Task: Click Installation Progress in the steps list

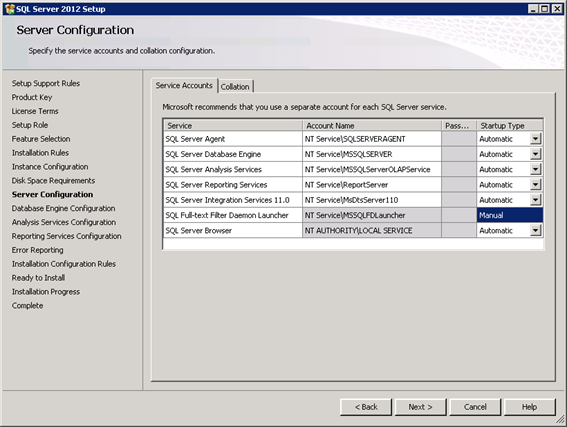Action: (46, 291)
